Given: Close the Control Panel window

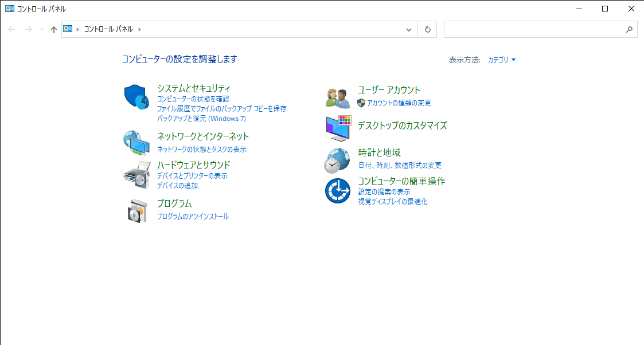Looking at the screenshot, I should click(x=631, y=9).
